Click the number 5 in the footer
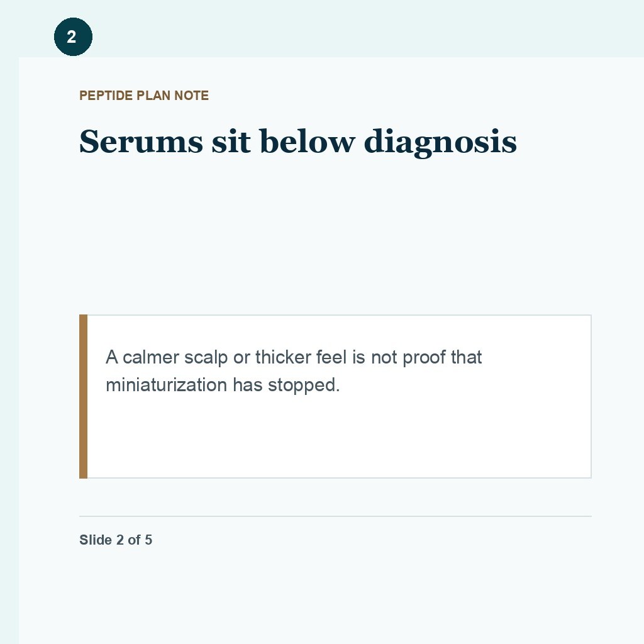The image size is (644, 644). tap(148, 540)
